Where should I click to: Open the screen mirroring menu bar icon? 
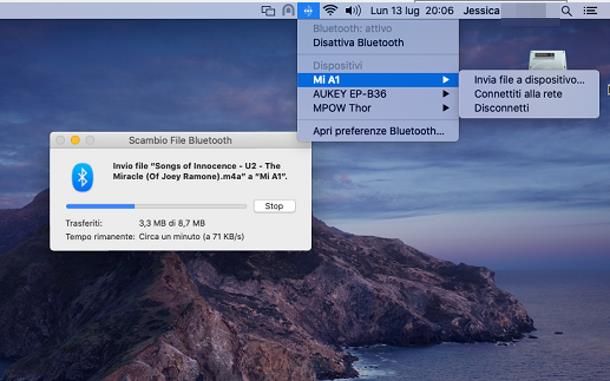(x=268, y=11)
